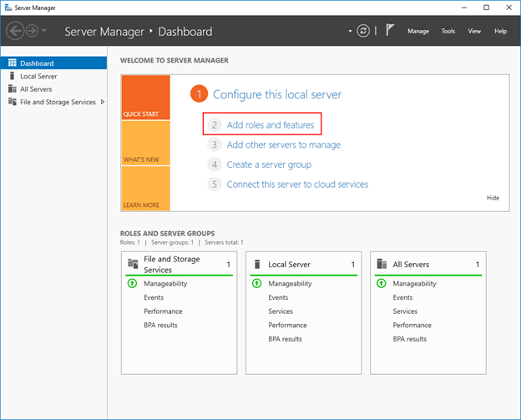Open the Manage menu
Screen dimensions: 521x420
point(418,31)
